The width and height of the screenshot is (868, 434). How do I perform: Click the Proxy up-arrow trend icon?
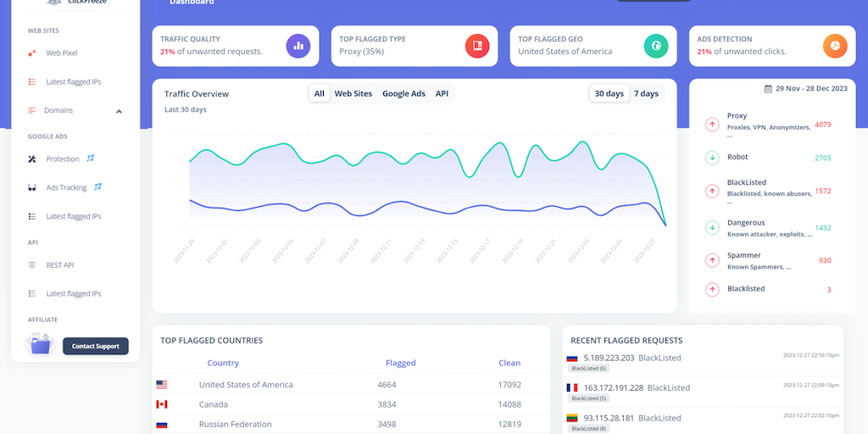coord(712,125)
